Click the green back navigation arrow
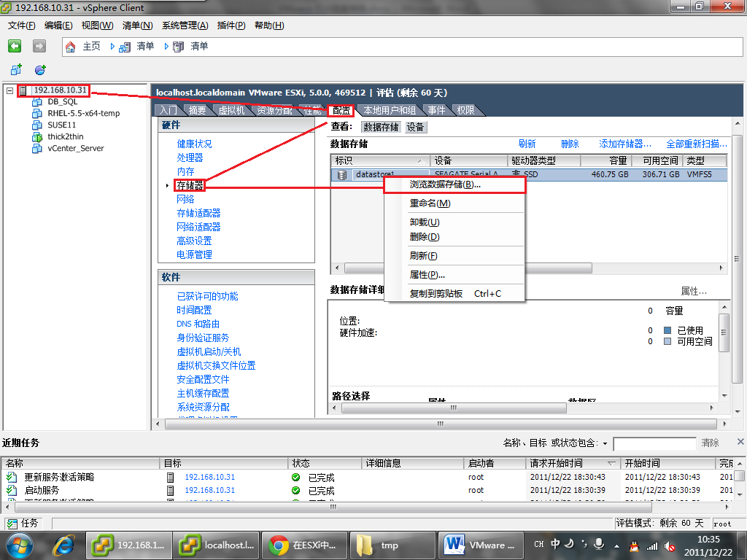This screenshot has height=560, width=747. coord(15,46)
